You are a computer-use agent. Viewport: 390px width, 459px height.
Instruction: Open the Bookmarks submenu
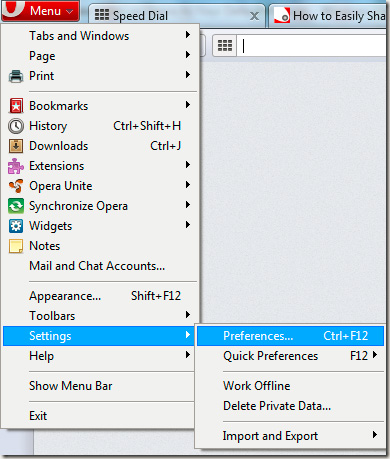(100, 106)
